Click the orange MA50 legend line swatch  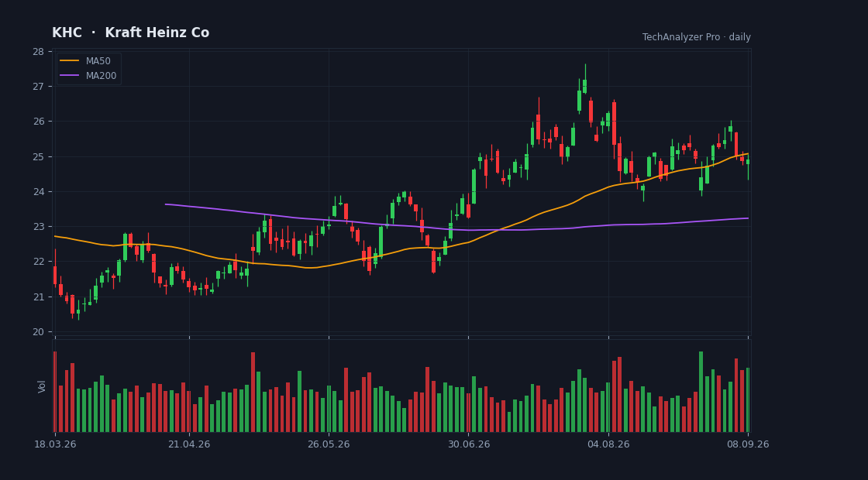click(69, 61)
